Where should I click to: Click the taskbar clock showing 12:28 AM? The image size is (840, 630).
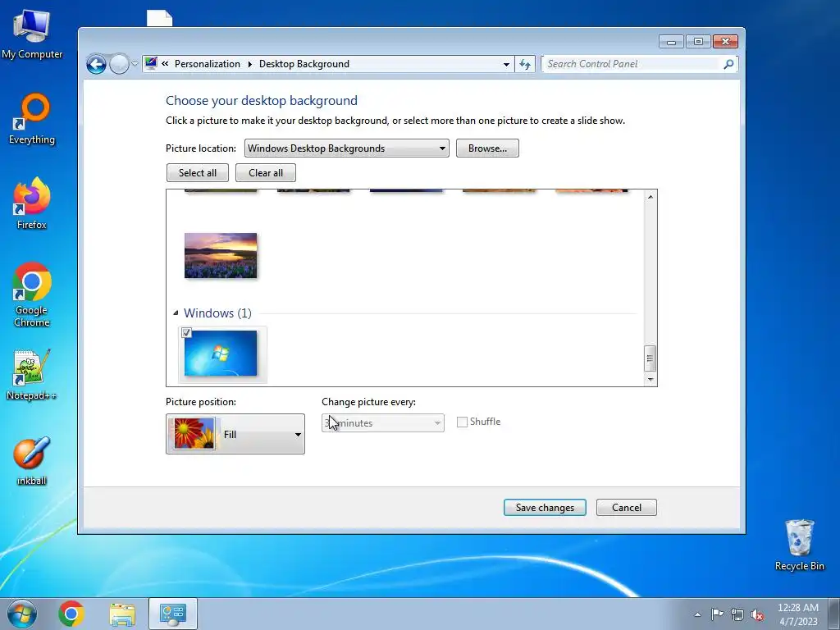[x=798, y=614]
